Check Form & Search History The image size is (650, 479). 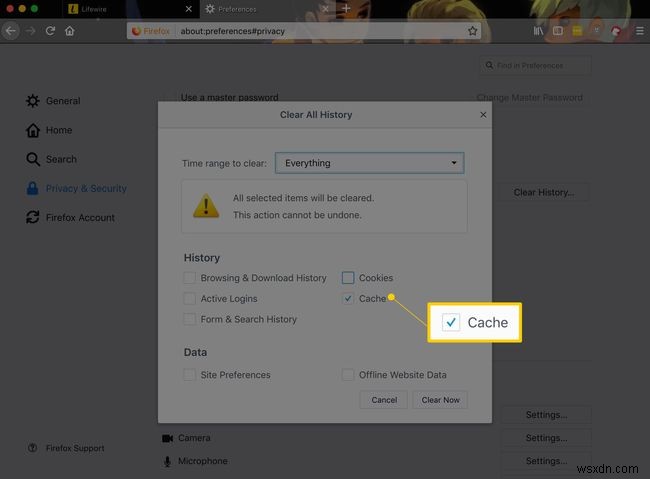pos(189,319)
